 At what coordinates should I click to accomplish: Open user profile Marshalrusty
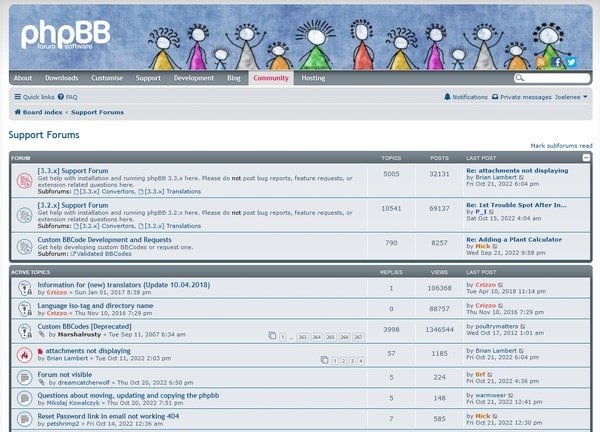coord(79,334)
